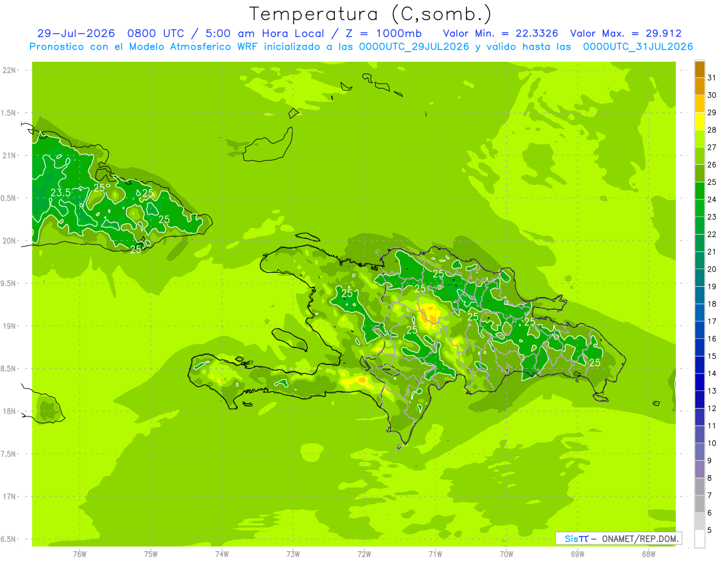Click the '72W' longitude axis label
Viewport: 728px width, 562px height.
point(364,554)
